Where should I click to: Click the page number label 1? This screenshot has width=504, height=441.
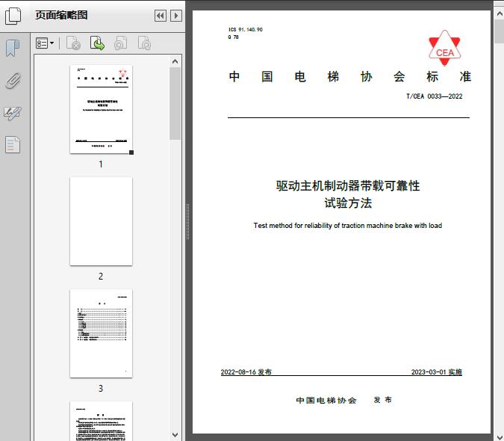tap(101, 164)
